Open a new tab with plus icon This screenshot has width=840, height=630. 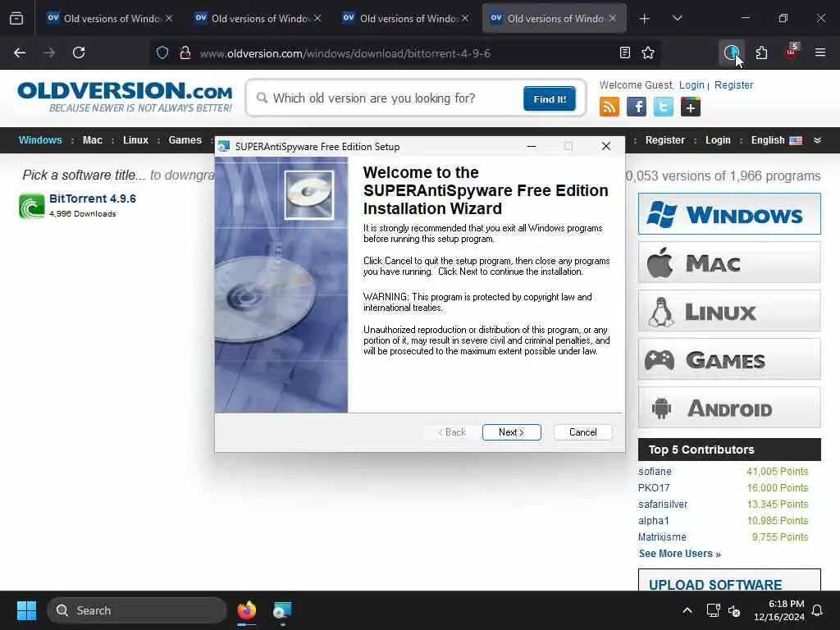point(645,19)
